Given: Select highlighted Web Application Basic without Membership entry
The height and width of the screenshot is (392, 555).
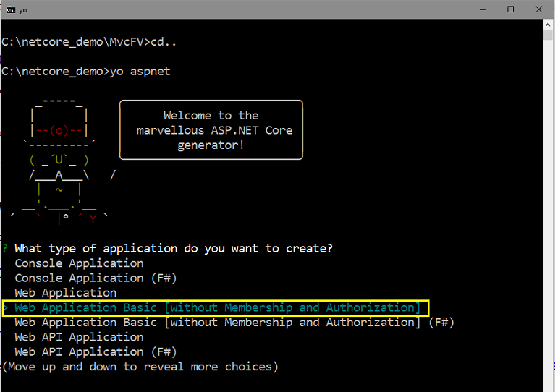Looking at the screenshot, I should [217, 308].
